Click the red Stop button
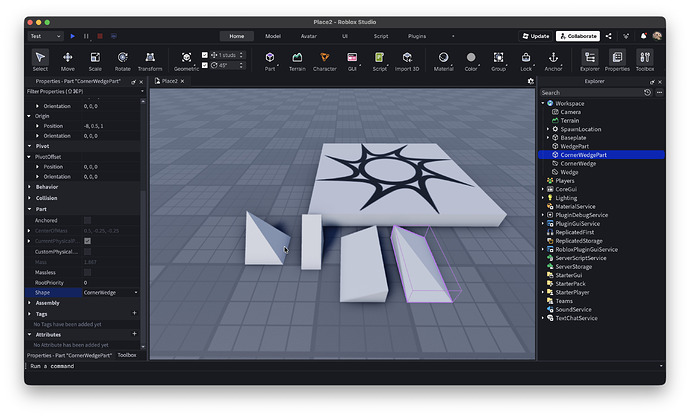690x416 pixels. tap(100, 36)
